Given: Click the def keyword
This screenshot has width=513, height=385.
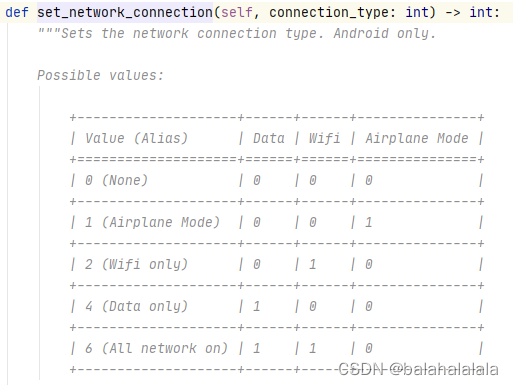Looking at the screenshot, I should (x=17, y=12).
